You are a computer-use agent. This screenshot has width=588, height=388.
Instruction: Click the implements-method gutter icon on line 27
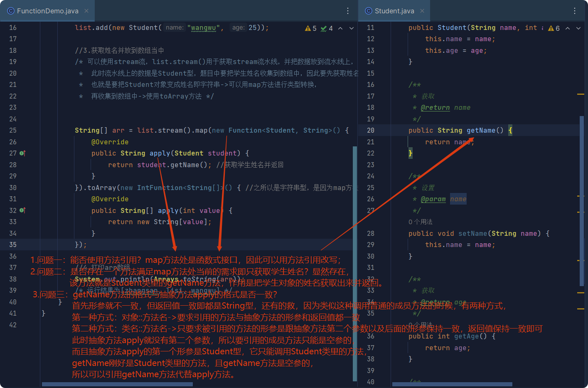click(23, 153)
